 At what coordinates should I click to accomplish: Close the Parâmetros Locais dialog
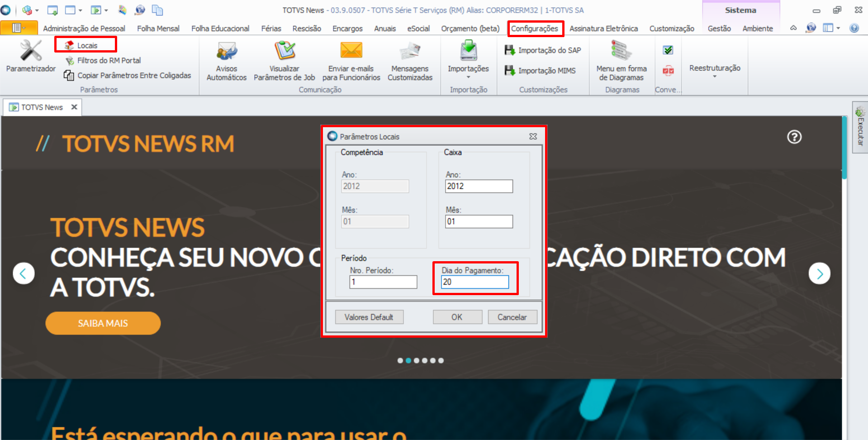tap(533, 136)
